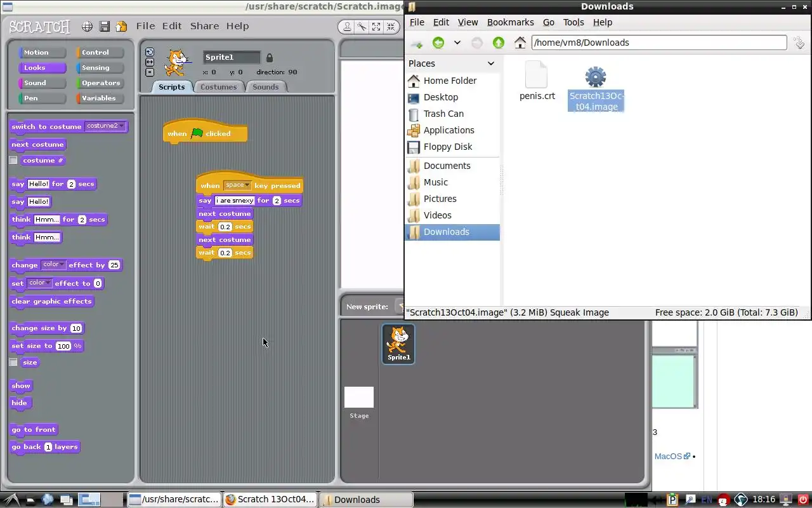
Task: Click the save project floppy icon
Action: pos(105,27)
